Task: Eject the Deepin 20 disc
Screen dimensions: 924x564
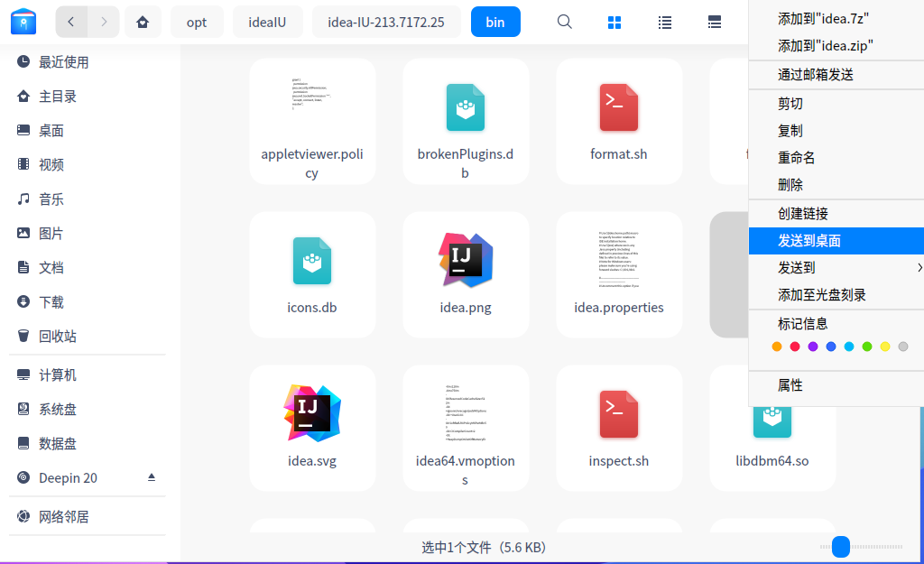Action: tap(152, 476)
